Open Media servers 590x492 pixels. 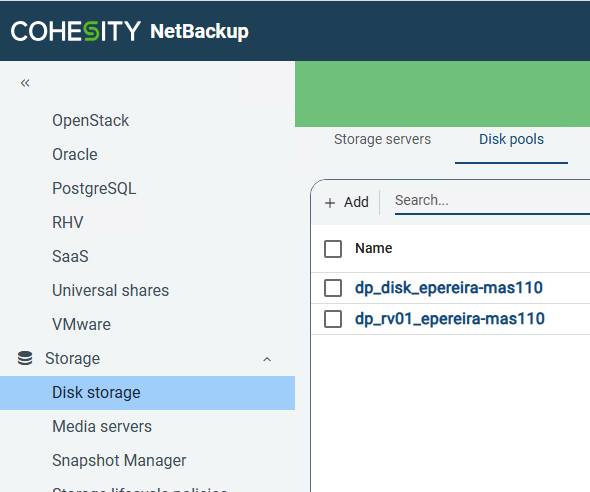(x=102, y=427)
